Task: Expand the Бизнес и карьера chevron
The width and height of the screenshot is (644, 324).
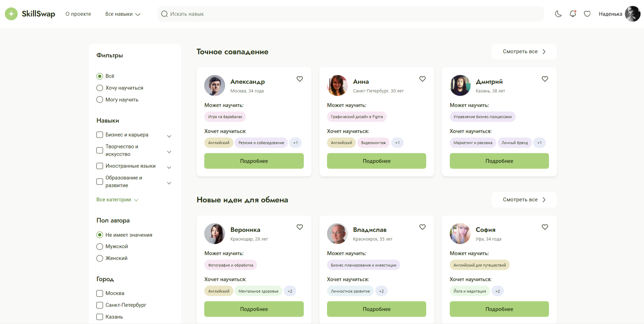Action: [x=169, y=136]
